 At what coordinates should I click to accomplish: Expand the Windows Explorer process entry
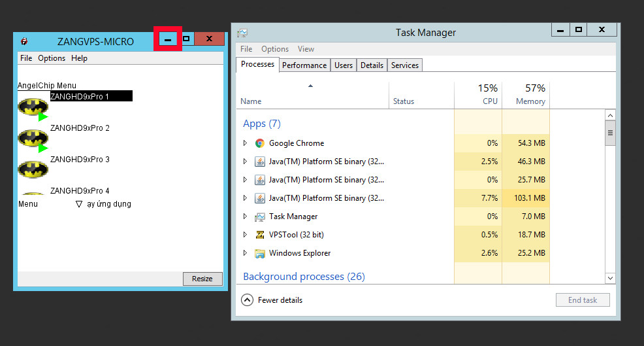pos(245,253)
